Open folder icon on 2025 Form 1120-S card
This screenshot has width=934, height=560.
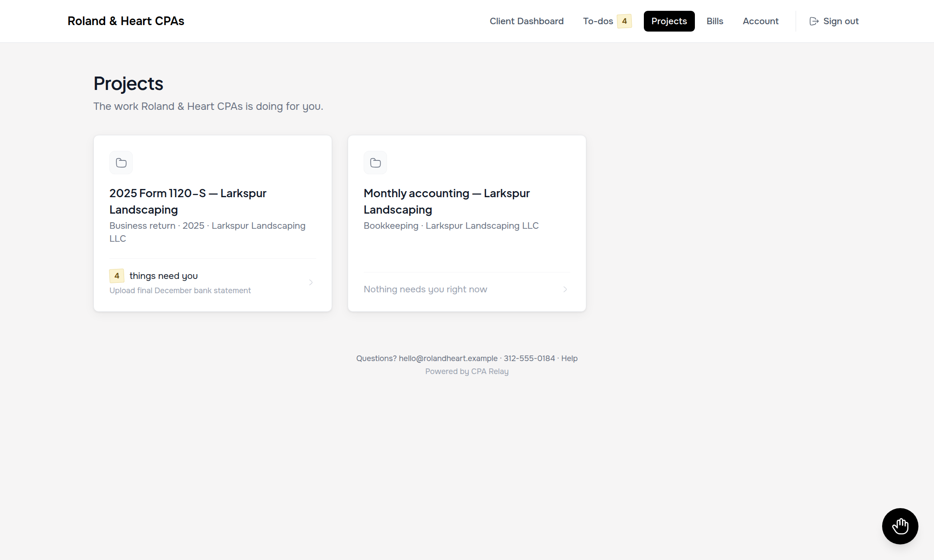click(x=121, y=163)
